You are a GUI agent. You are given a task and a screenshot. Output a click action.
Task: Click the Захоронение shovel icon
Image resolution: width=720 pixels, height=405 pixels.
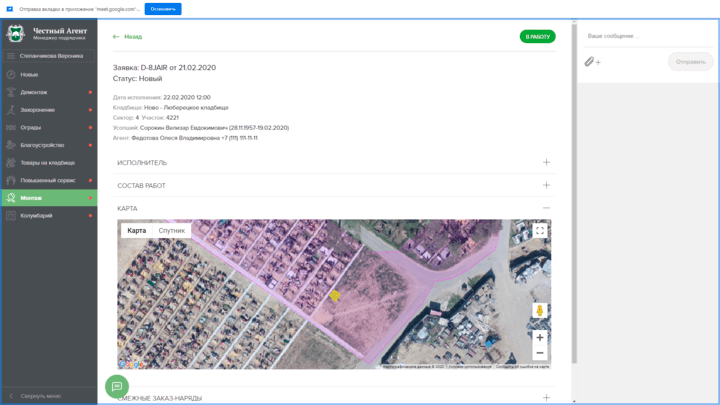11,110
